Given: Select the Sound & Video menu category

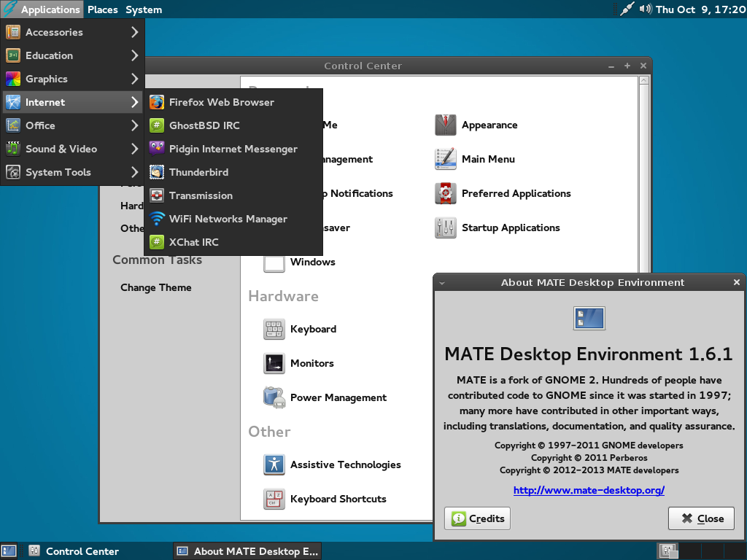Looking at the screenshot, I should pos(72,149).
